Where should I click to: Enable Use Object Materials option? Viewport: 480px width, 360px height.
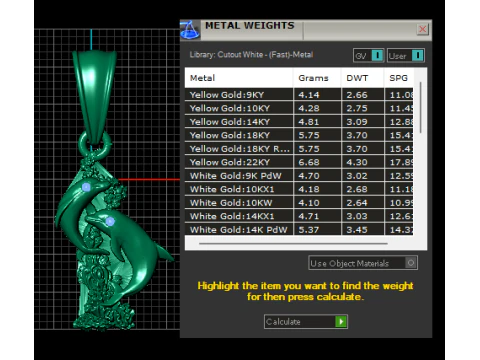click(x=411, y=263)
